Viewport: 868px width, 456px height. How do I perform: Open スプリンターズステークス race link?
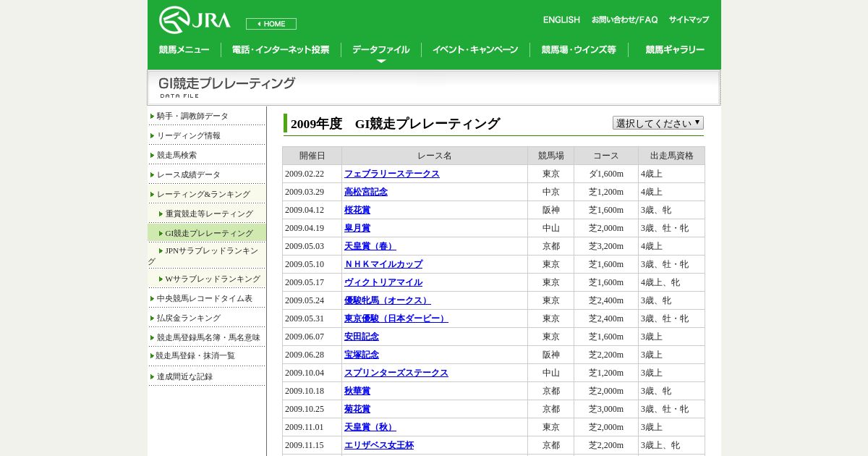point(396,373)
